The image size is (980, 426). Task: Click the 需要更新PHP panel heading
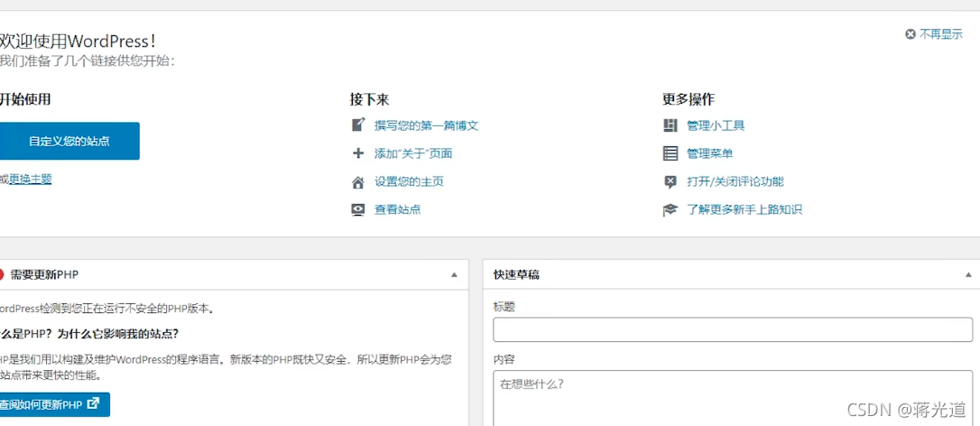tap(44, 274)
